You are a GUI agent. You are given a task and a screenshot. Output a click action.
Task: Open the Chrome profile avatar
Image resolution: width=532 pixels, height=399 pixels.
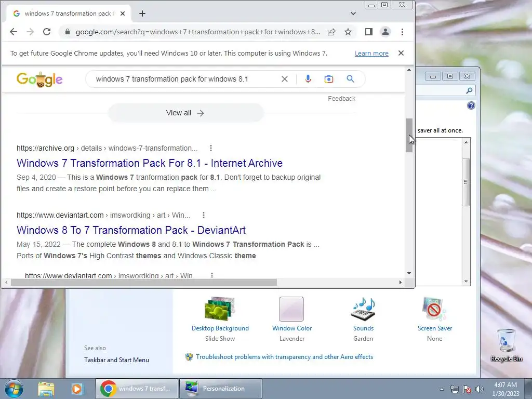385,32
